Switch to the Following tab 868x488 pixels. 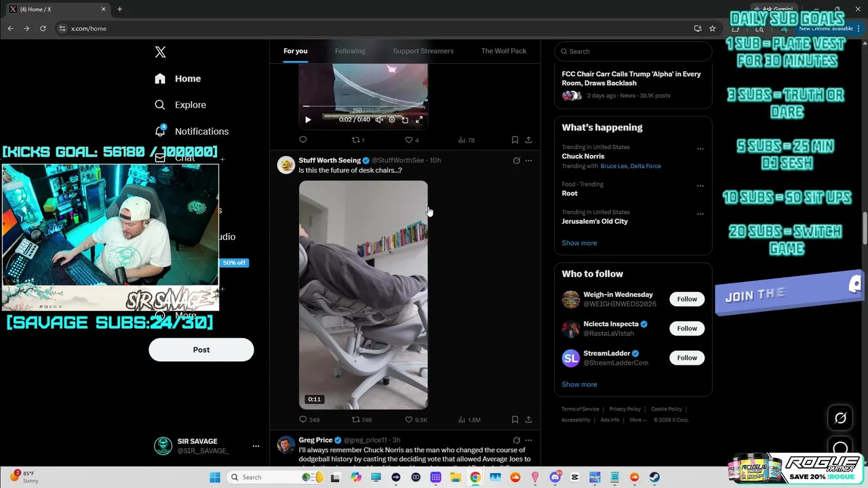pyautogui.click(x=350, y=51)
